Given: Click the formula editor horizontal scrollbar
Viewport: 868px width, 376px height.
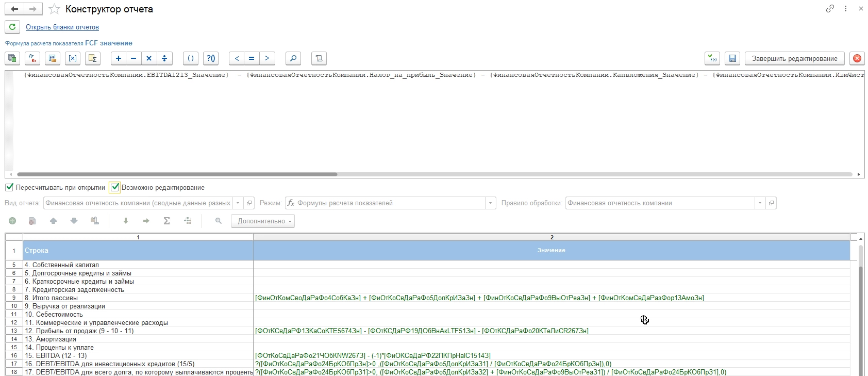Looking at the screenshot, I should [177, 174].
